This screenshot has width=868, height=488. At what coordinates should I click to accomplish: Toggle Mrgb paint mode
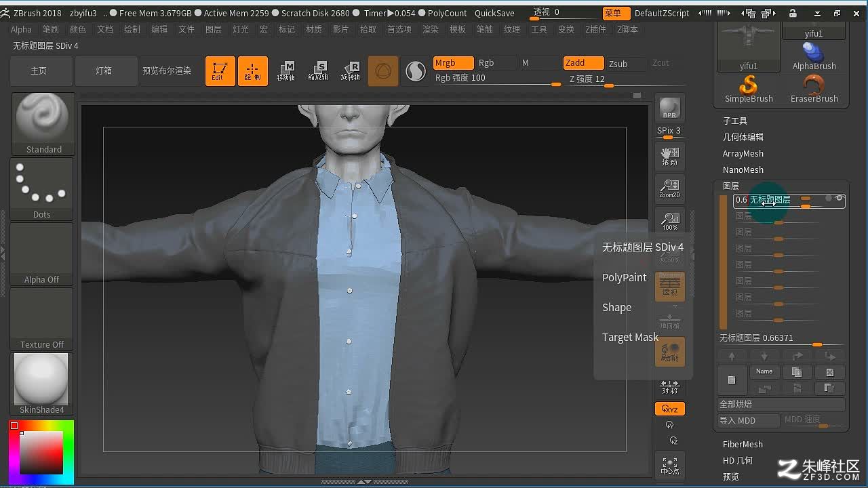click(x=453, y=63)
